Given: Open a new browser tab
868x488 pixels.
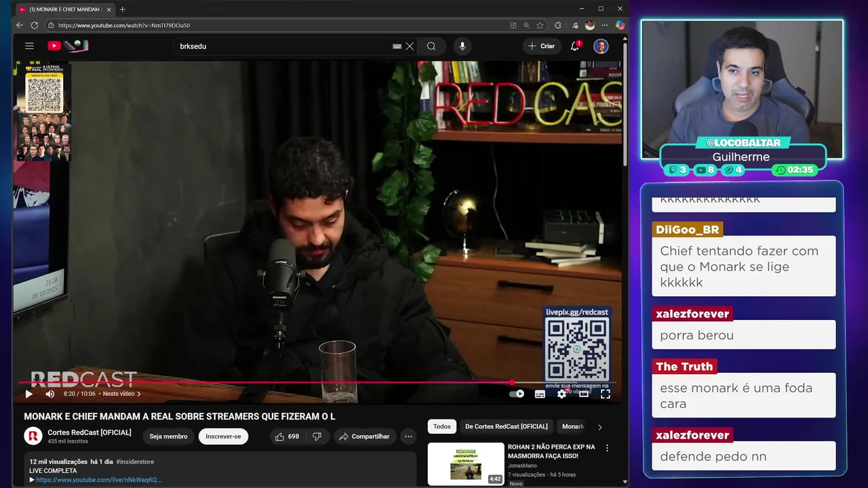Looking at the screenshot, I should point(122,9).
